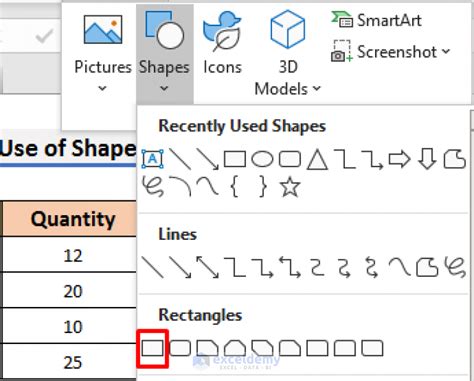This screenshot has height=381, width=474.
Task: Choose Scribble under Lines
Action: pyautogui.click(x=455, y=267)
